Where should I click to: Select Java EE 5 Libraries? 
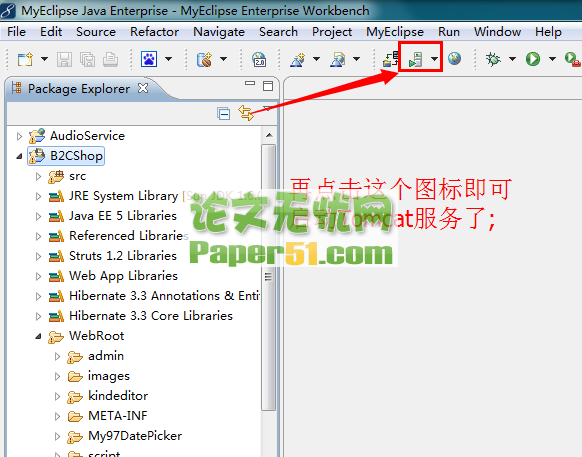click(123, 216)
